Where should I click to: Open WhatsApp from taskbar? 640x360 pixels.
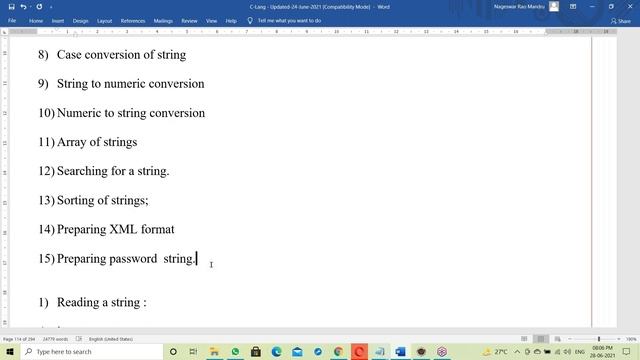pos(235,351)
